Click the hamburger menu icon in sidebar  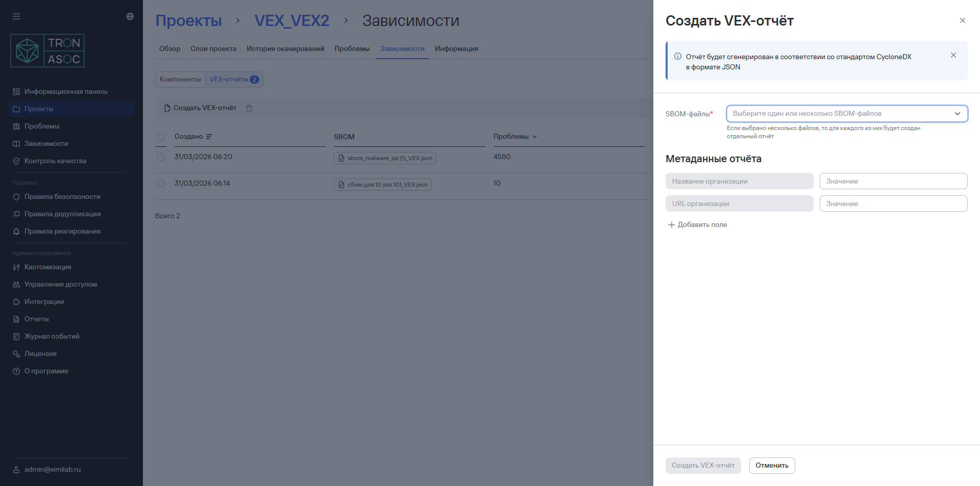(x=16, y=16)
